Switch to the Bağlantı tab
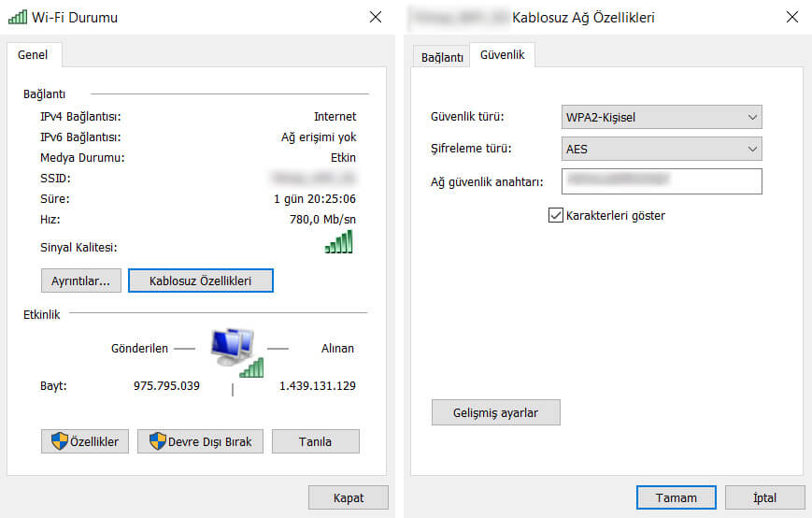812x518 pixels. [442, 57]
